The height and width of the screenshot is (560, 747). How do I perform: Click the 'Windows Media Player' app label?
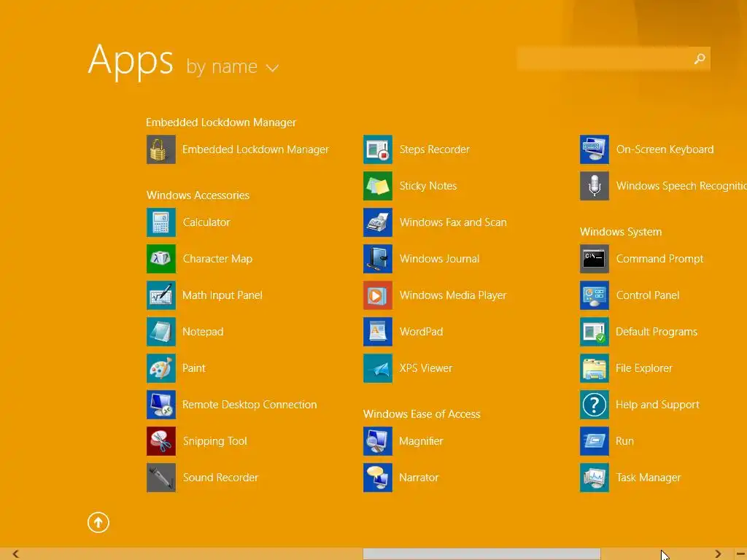click(453, 295)
